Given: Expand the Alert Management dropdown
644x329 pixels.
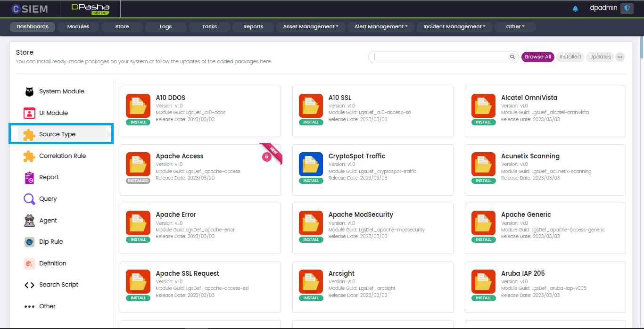Looking at the screenshot, I should 381,27.
